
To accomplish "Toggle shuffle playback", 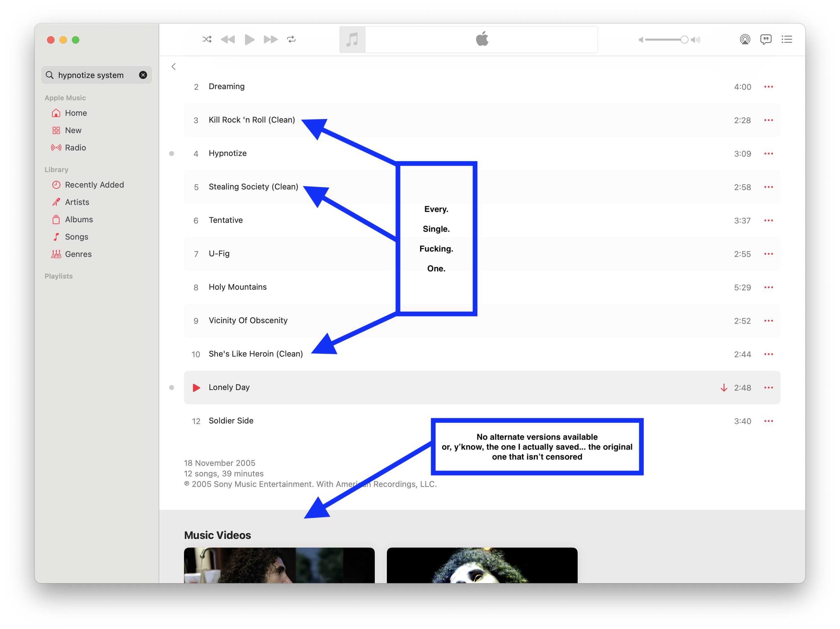I will click(x=207, y=40).
